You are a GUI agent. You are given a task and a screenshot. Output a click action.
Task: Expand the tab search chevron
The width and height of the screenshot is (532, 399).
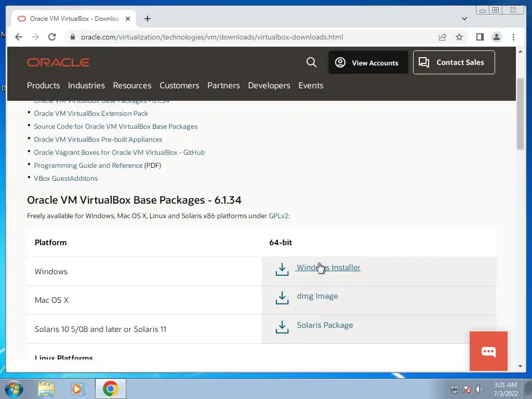coord(464,19)
